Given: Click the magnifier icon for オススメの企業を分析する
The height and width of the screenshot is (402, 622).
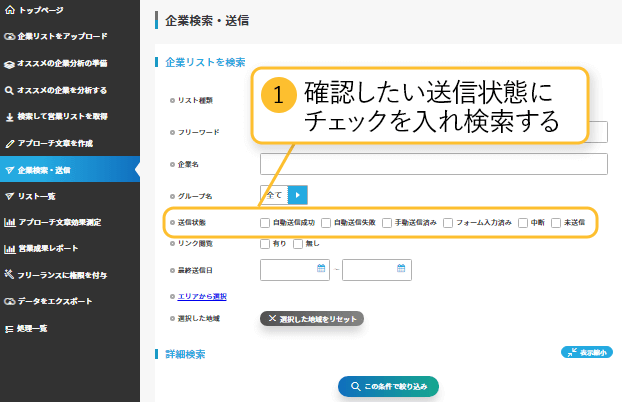Looking at the screenshot, I should [x=9, y=90].
